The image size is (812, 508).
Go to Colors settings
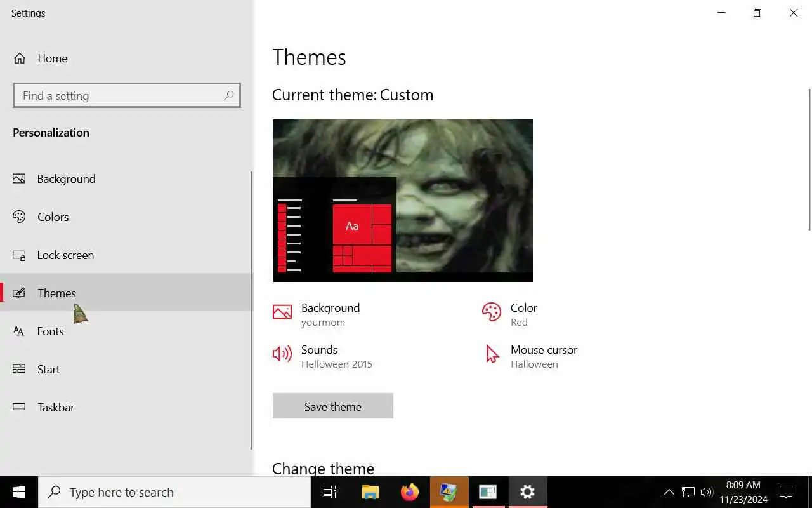(126, 217)
